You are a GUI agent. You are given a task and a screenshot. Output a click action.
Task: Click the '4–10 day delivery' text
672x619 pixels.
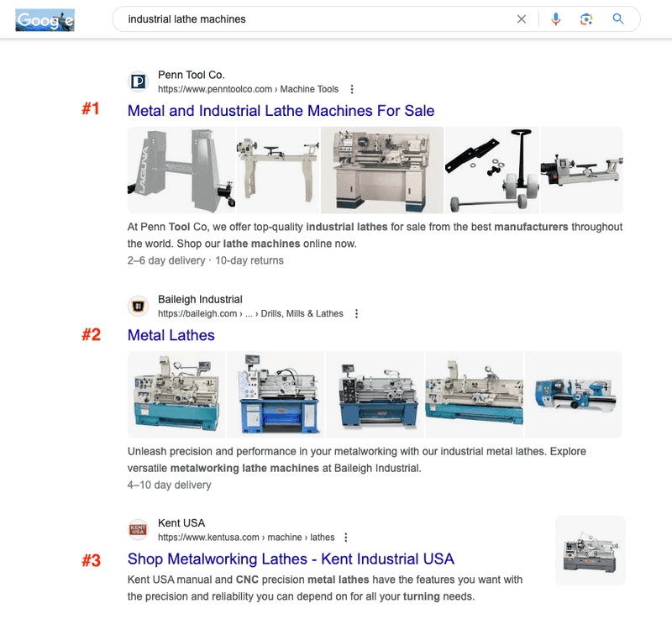click(170, 485)
